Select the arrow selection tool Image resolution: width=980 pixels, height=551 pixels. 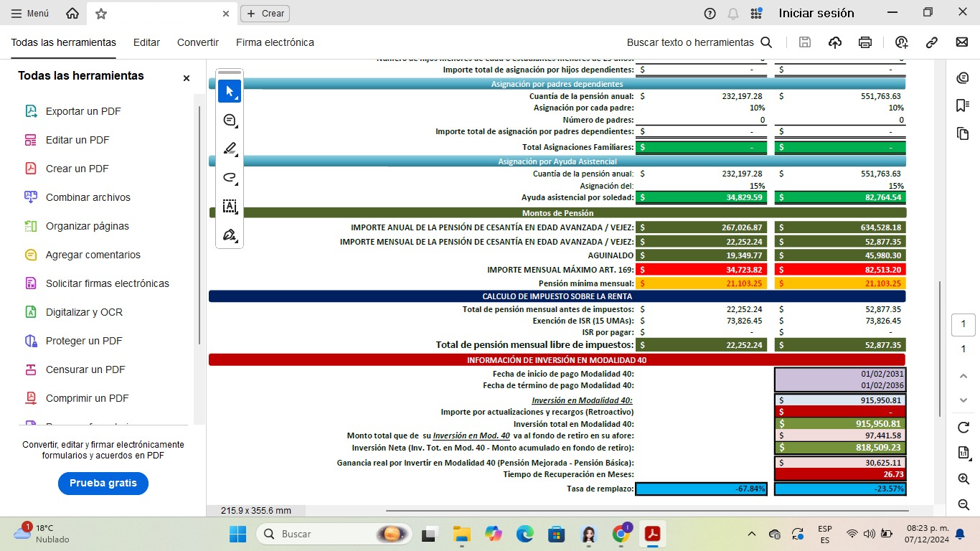pyautogui.click(x=230, y=91)
